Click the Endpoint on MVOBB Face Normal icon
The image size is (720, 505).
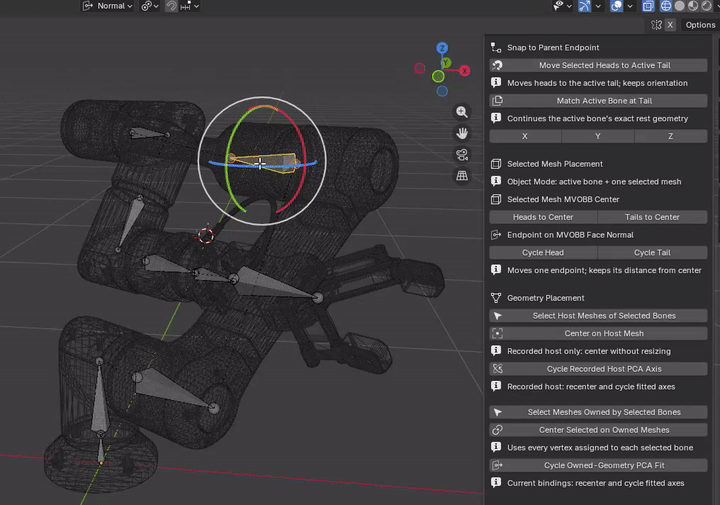(496, 235)
